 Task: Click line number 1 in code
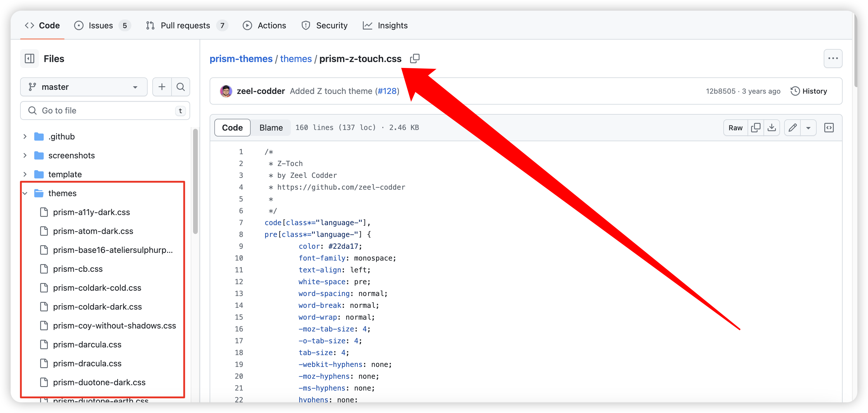(241, 152)
